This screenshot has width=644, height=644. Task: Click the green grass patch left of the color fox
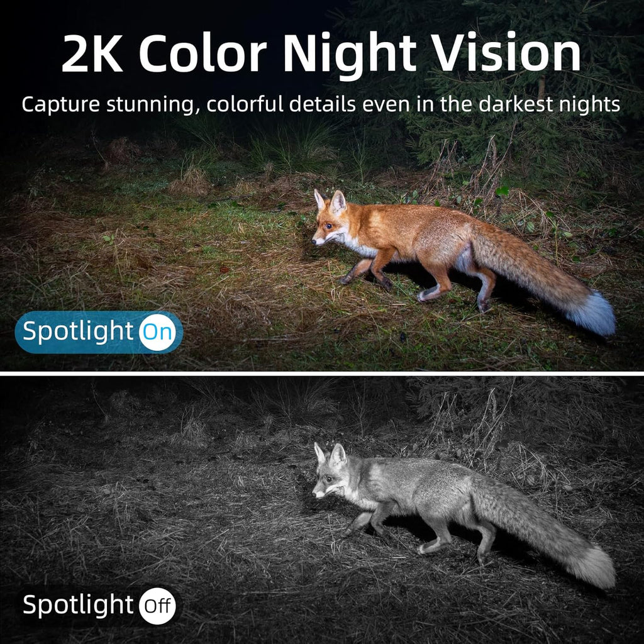pyautogui.click(x=230, y=230)
